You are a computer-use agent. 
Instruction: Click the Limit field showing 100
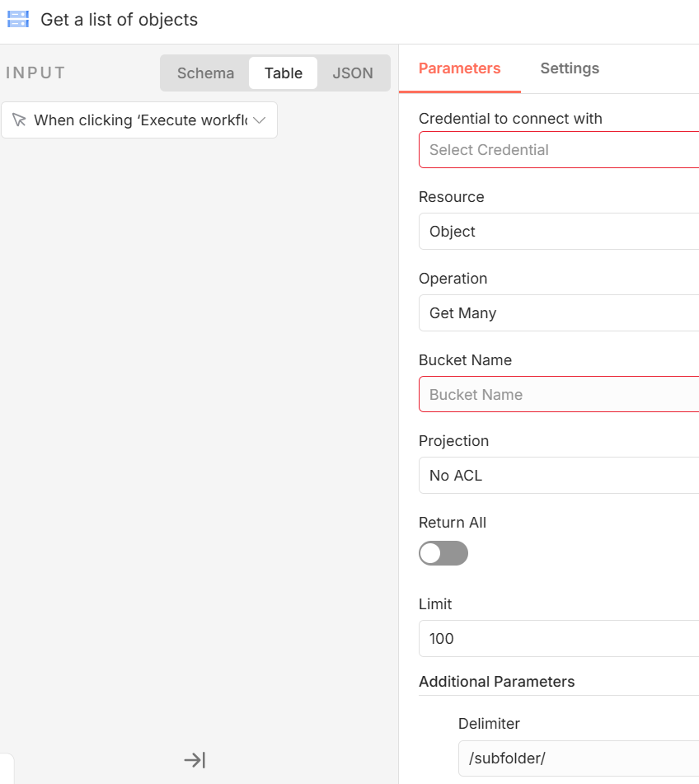pos(559,639)
